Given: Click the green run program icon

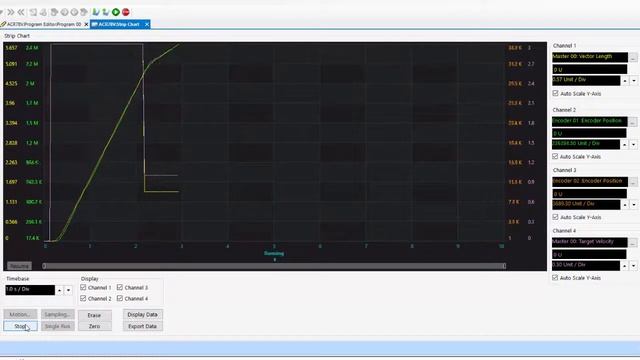Looking at the screenshot, I should click(116, 12).
